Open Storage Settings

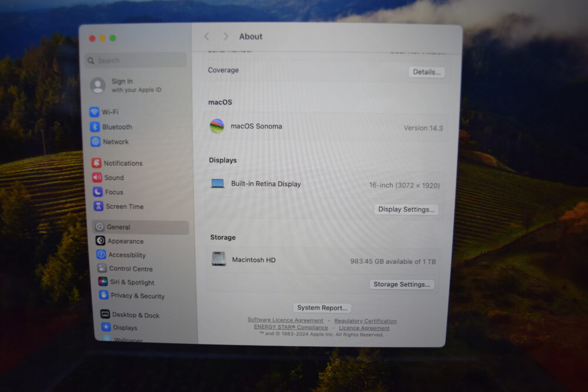coord(402,284)
